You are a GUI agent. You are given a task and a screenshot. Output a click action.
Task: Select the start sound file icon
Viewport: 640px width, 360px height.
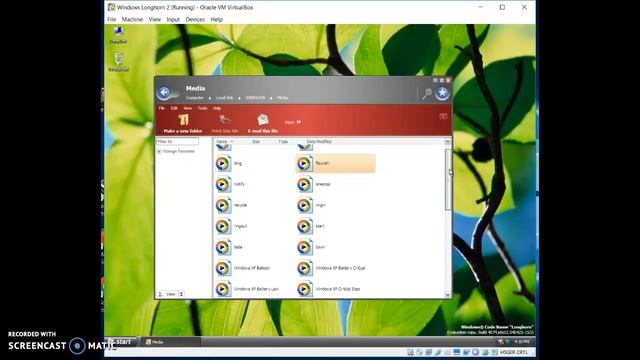(304, 226)
